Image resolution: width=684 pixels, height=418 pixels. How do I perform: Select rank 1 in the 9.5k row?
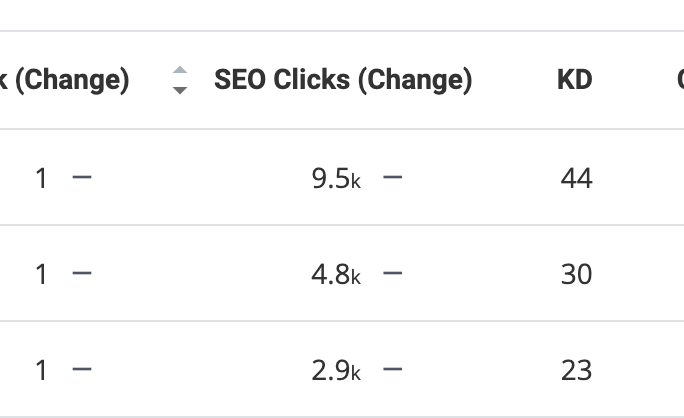(x=41, y=178)
